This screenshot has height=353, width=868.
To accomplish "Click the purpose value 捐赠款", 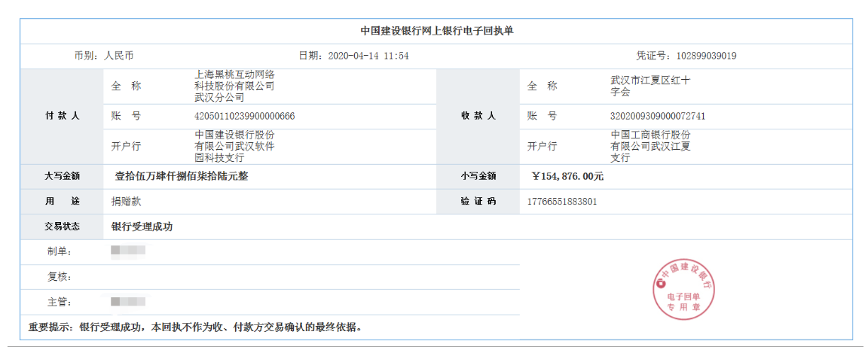I will (127, 202).
